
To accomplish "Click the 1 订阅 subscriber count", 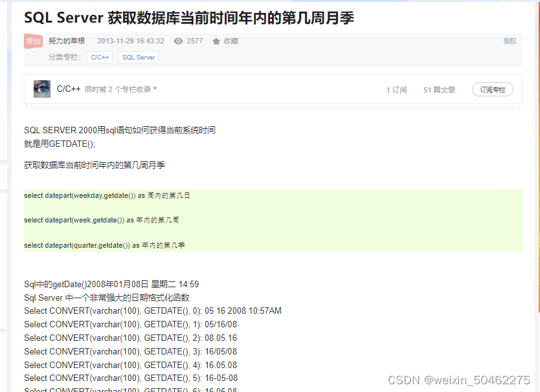I will 396,90.
